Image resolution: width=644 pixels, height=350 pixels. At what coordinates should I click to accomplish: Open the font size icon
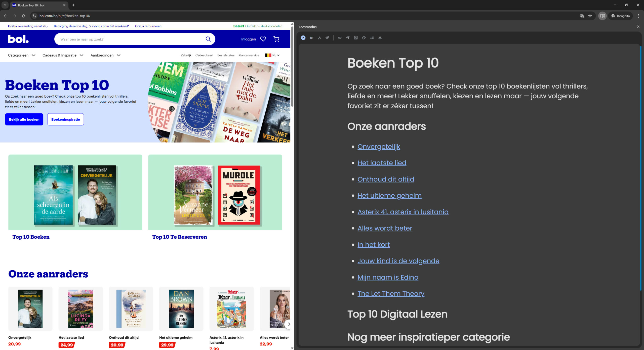click(348, 38)
